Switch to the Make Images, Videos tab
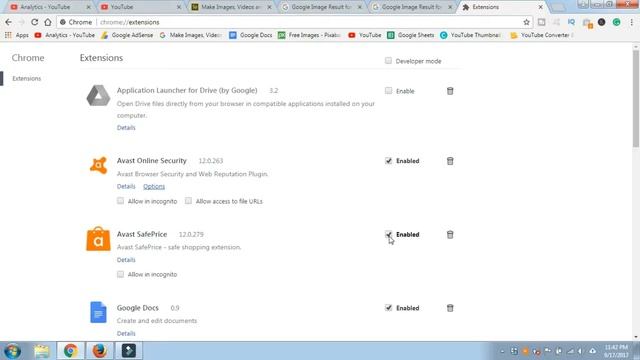Image resolution: width=640 pixels, height=360 pixels. click(x=231, y=7)
